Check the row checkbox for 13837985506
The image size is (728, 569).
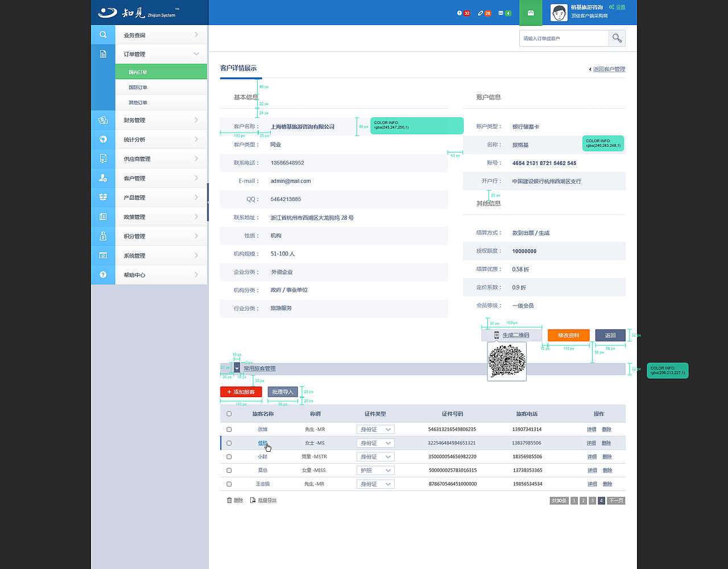click(229, 443)
